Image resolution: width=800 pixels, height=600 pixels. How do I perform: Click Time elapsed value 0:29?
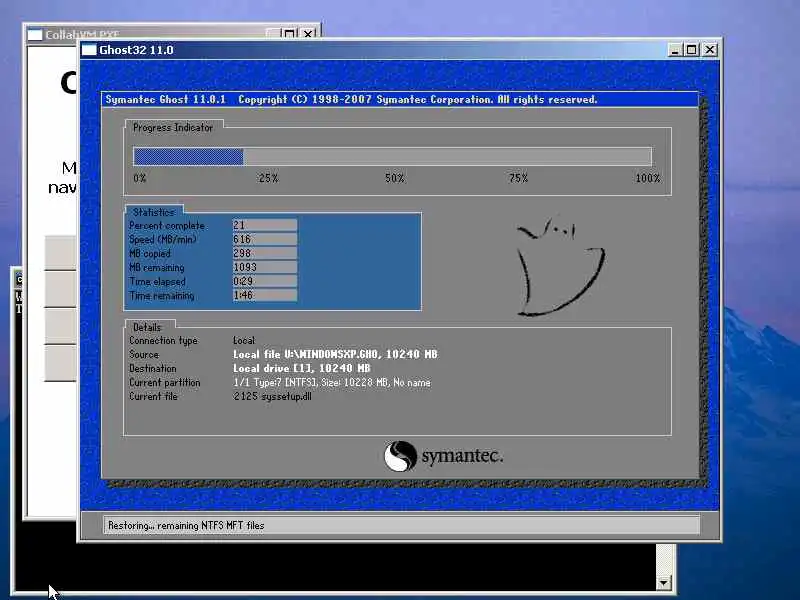pos(265,281)
